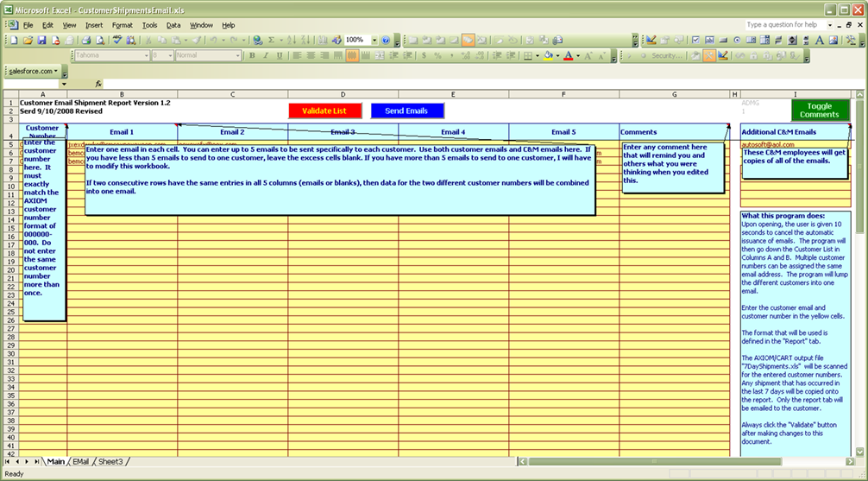The image size is (868, 481).
Task: Toggle Italic formatting
Action: pyautogui.click(x=266, y=55)
